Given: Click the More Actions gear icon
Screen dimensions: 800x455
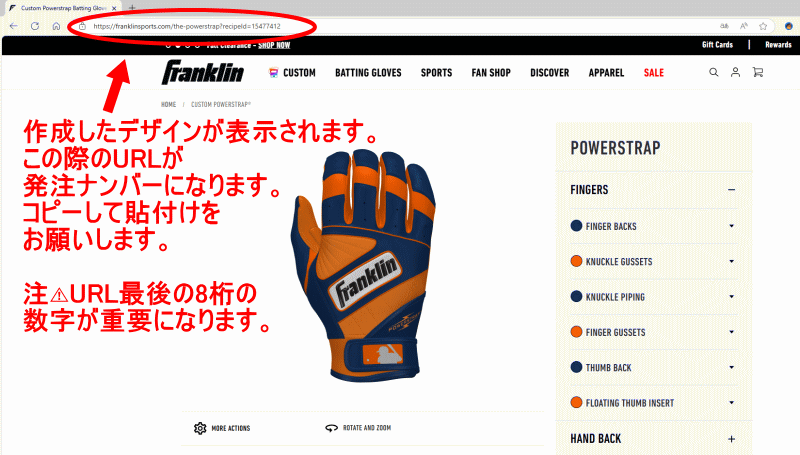Looking at the screenshot, I should (x=200, y=428).
